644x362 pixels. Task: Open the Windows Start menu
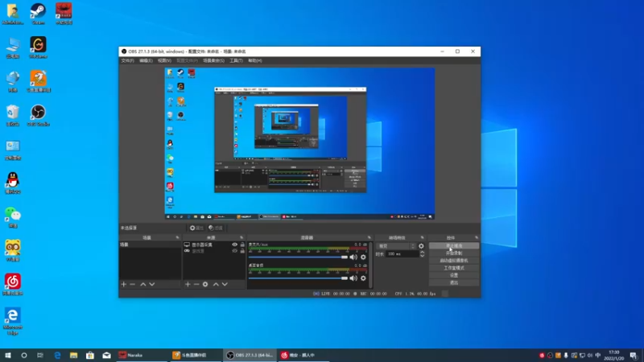pos(8,356)
